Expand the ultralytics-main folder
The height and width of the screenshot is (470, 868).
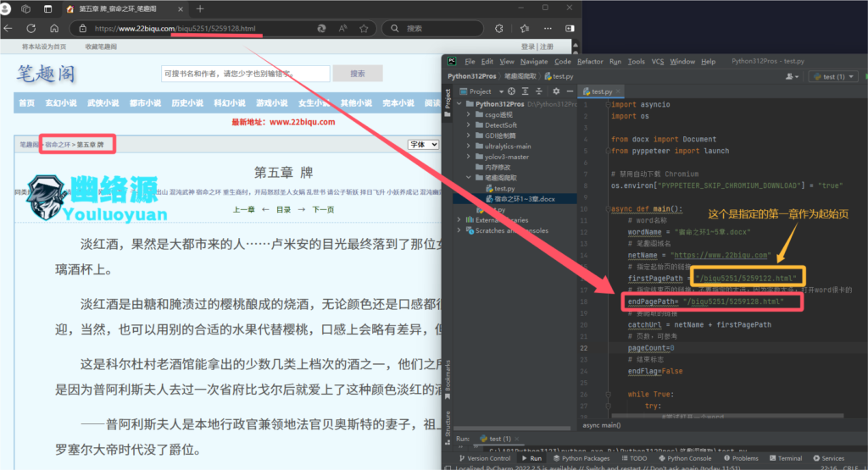(x=468, y=146)
